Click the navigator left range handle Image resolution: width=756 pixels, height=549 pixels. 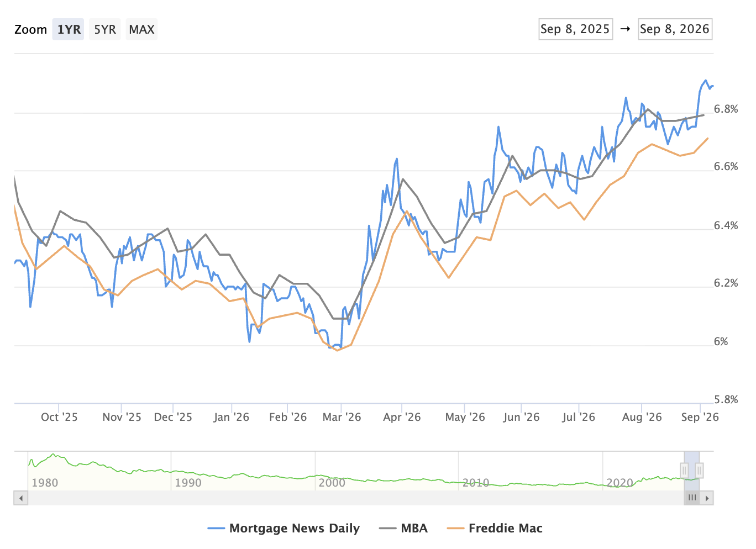[x=684, y=471]
